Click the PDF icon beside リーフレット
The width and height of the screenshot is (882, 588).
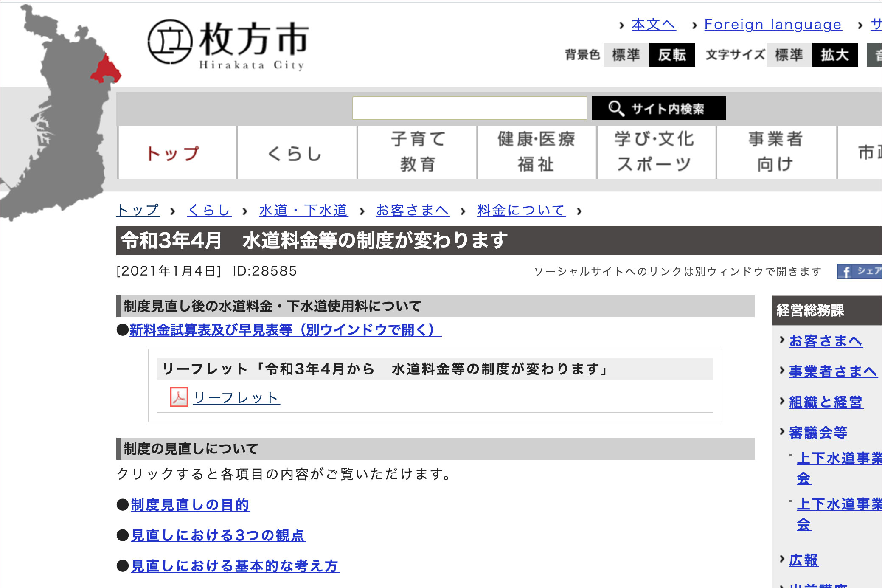click(x=179, y=397)
